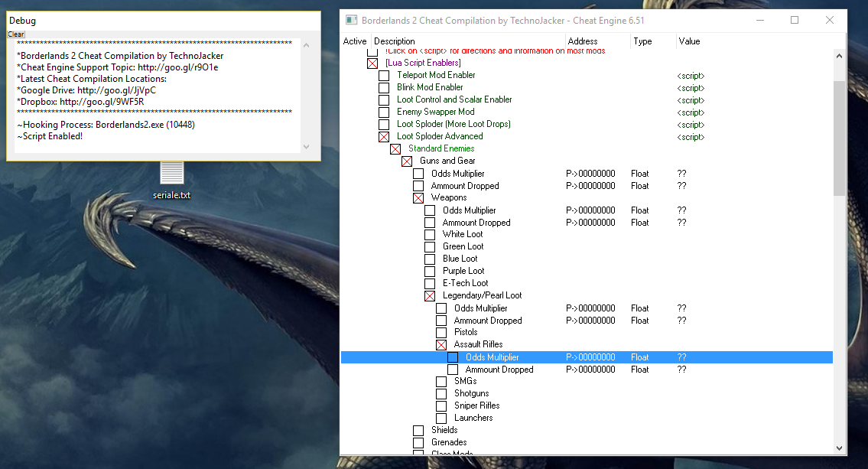Uncheck the Legendary/Pearl Loot checkbox
868x469 pixels.
(x=430, y=295)
